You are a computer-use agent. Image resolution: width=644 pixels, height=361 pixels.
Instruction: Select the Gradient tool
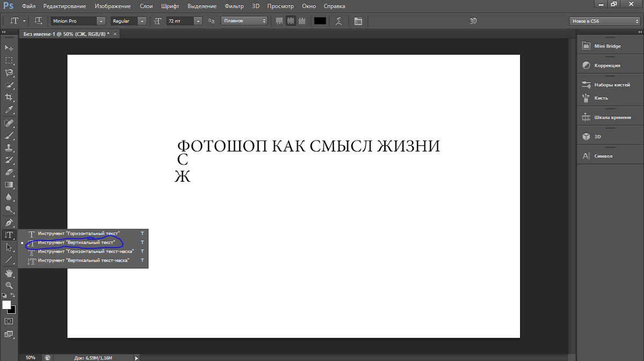(x=9, y=185)
